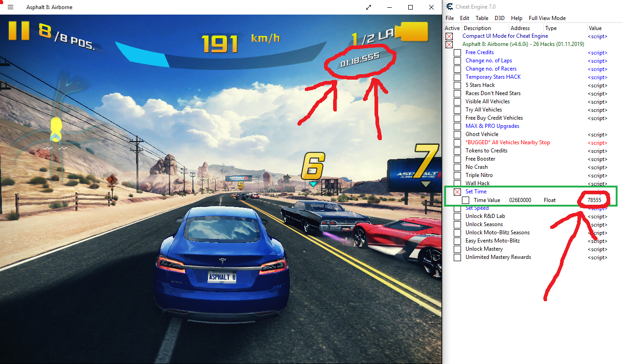Switch to Full View Mode in Cheat Engine
This screenshot has width=623, height=364.
click(x=547, y=18)
